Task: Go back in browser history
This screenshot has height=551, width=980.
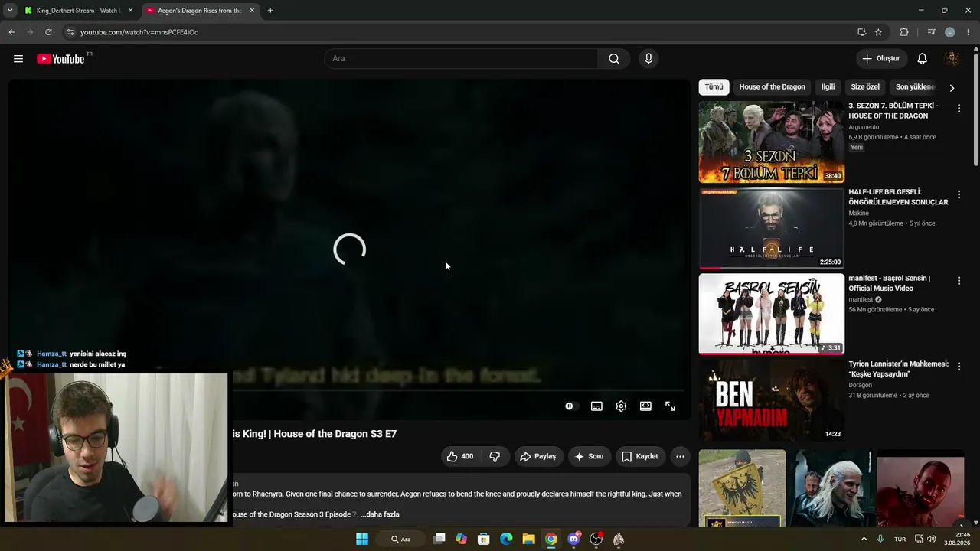Action: pyautogui.click(x=11, y=32)
